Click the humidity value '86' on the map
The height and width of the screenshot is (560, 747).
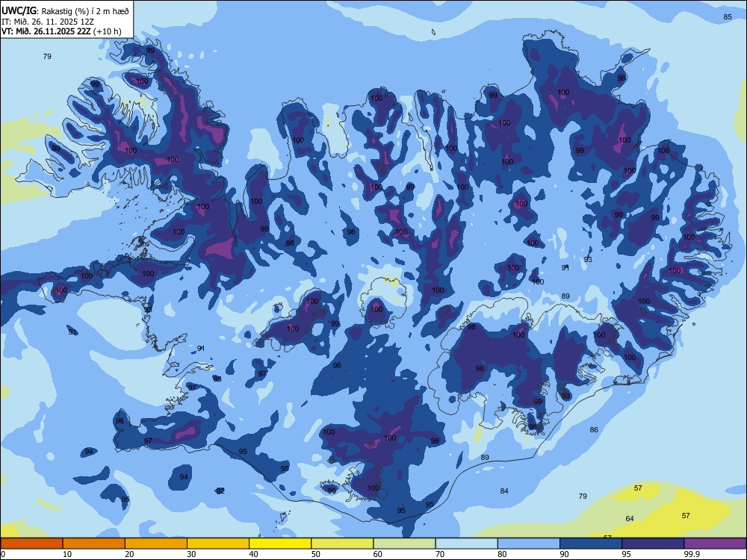click(594, 429)
